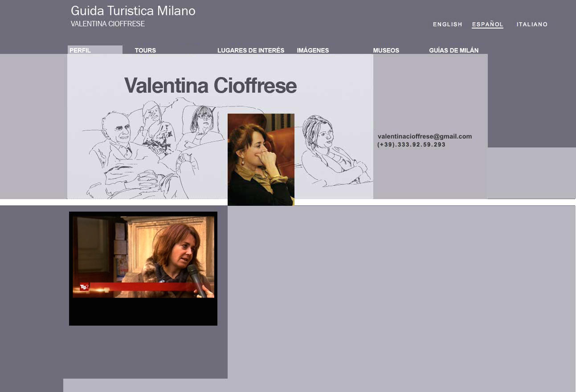Click the large Valentina Cioffrese heading

210,86
